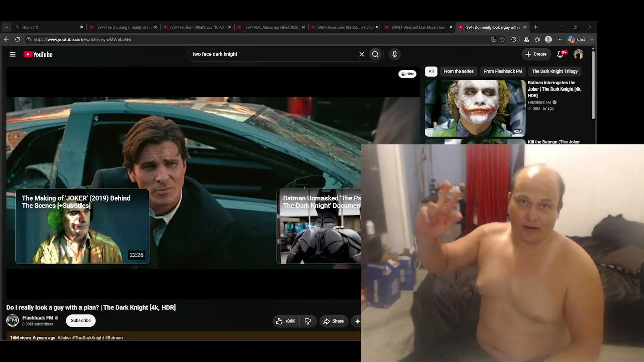The width and height of the screenshot is (644, 362).
Task: Select the 'From the series' chip
Action: click(x=458, y=71)
